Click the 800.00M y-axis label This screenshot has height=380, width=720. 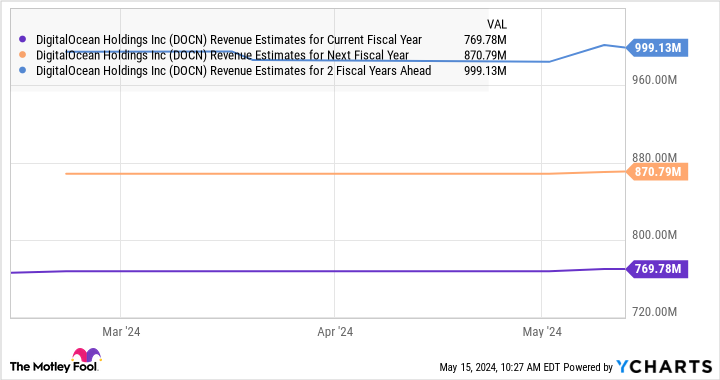click(654, 235)
